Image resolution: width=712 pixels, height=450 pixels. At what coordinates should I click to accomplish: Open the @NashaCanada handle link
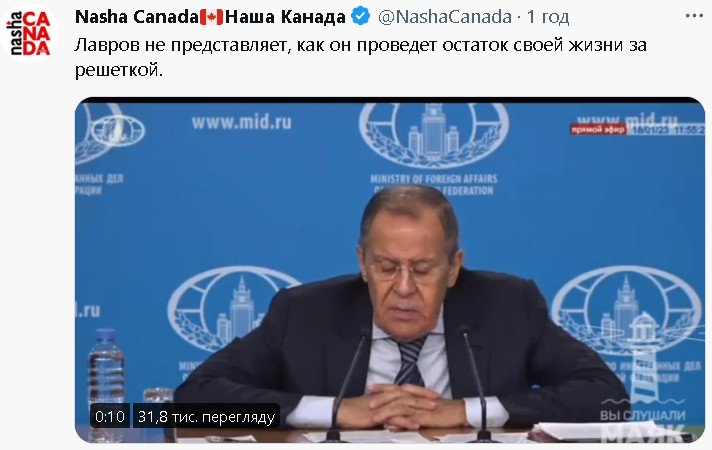445,17
